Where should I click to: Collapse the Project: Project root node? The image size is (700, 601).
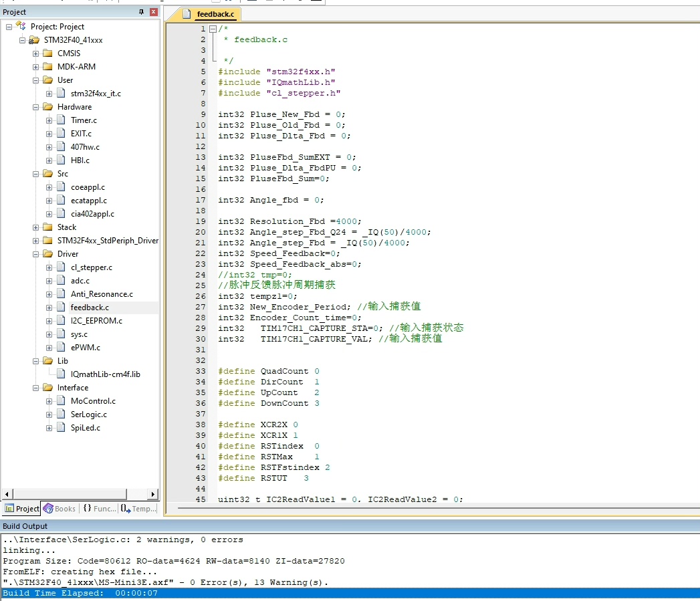pos(9,27)
